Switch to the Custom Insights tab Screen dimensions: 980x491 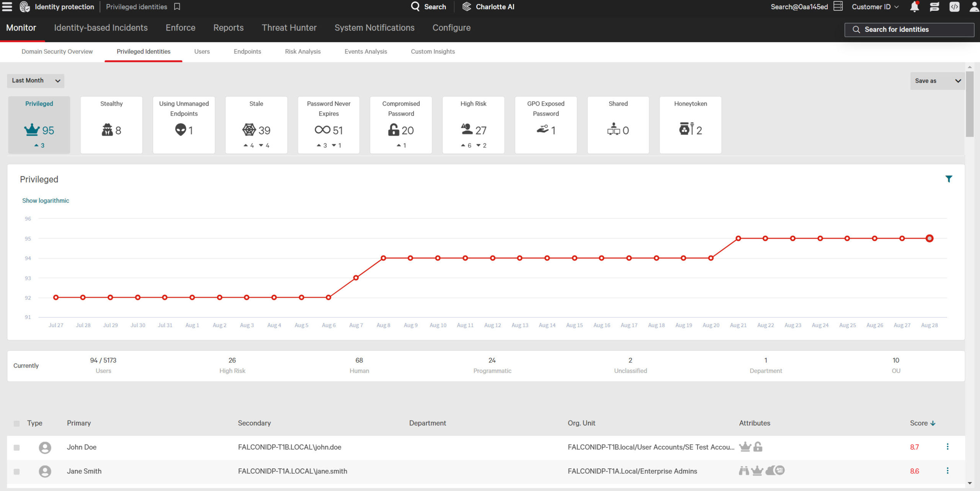(433, 51)
